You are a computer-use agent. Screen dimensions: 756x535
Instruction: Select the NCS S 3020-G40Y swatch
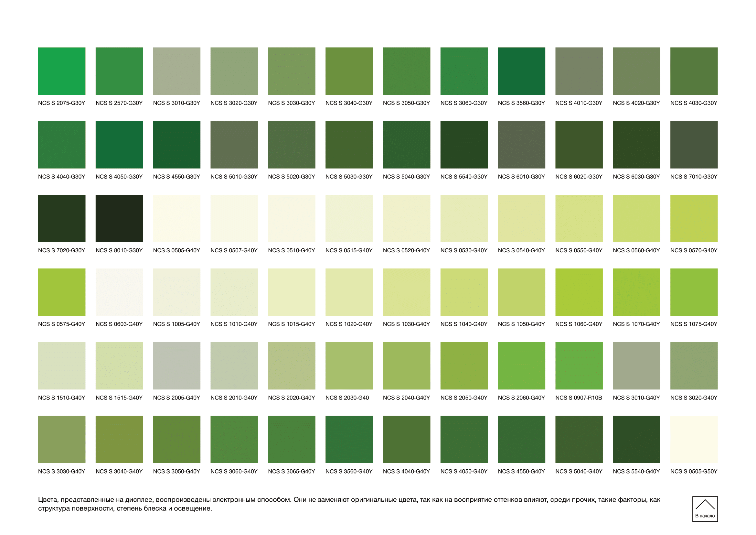(x=694, y=366)
